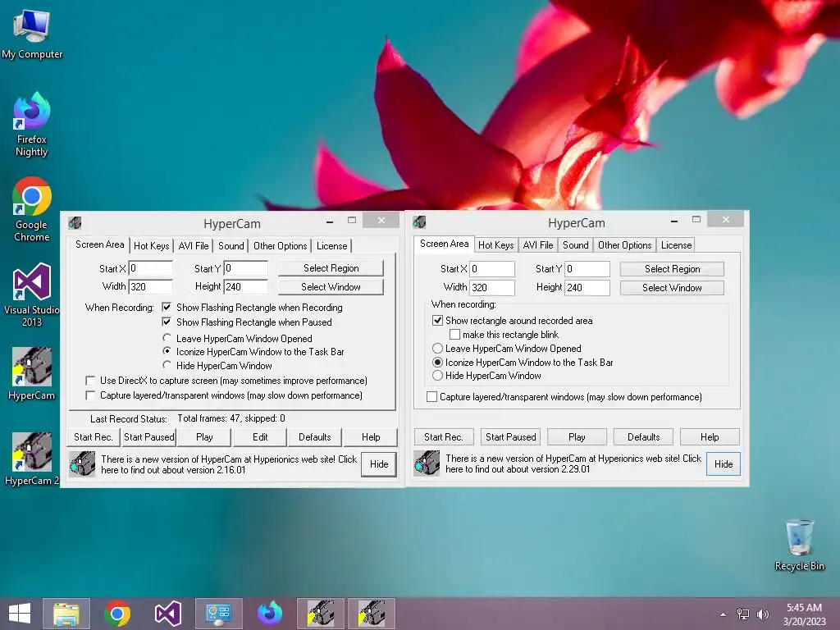Enable make this rectangle blink
Screen dimensions: 840x630
tap(454, 335)
